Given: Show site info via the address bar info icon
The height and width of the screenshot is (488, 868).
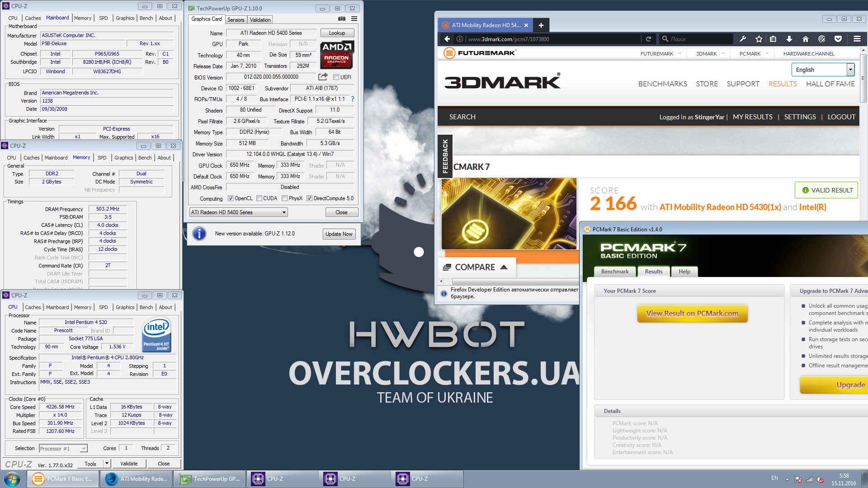Looking at the screenshot, I should [459, 39].
